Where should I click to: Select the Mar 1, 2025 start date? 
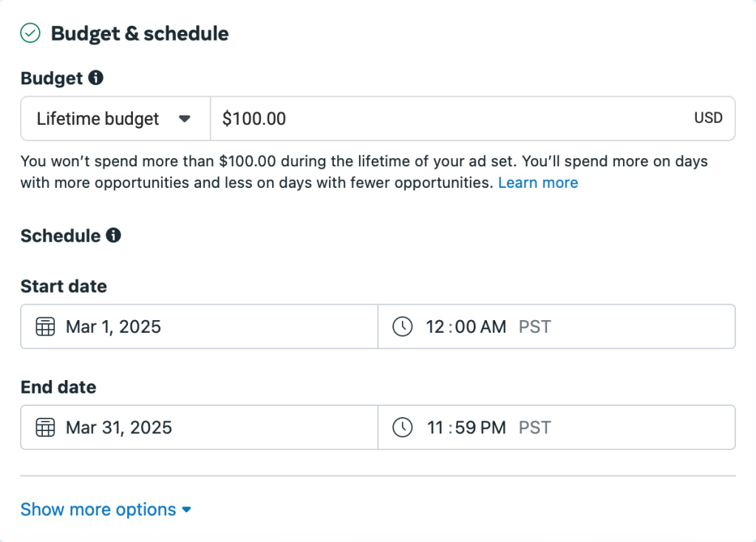[x=113, y=327]
